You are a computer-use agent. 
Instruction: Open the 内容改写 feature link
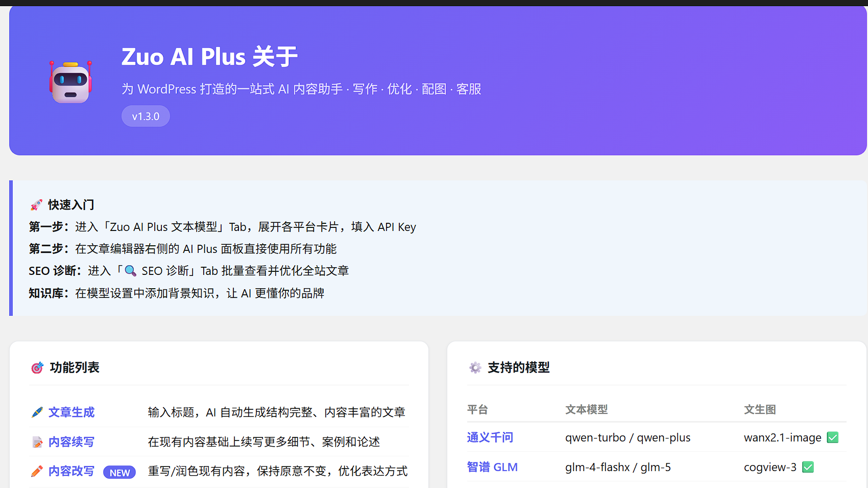click(x=71, y=471)
